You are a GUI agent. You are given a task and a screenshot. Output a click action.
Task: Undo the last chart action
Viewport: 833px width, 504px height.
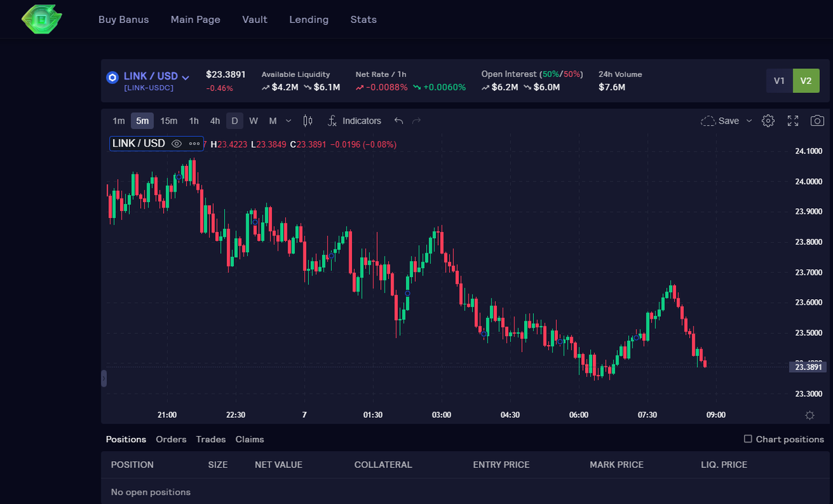point(398,121)
